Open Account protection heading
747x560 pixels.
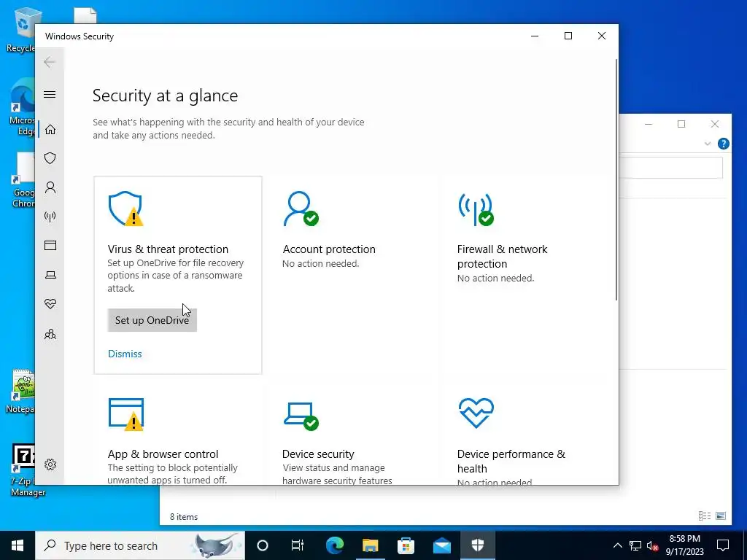(329, 249)
